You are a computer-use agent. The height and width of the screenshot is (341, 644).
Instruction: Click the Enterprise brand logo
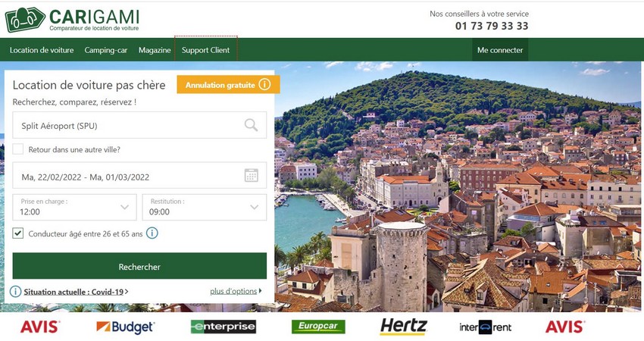224,327
